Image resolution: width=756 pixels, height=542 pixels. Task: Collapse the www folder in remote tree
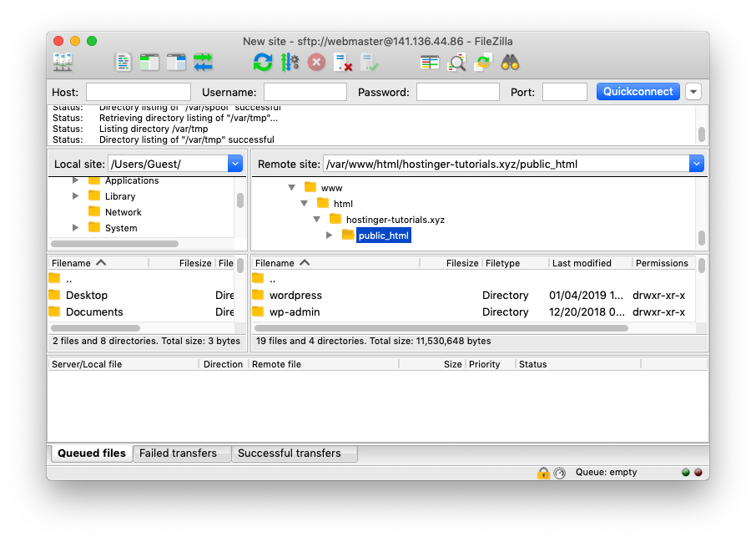click(x=292, y=188)
